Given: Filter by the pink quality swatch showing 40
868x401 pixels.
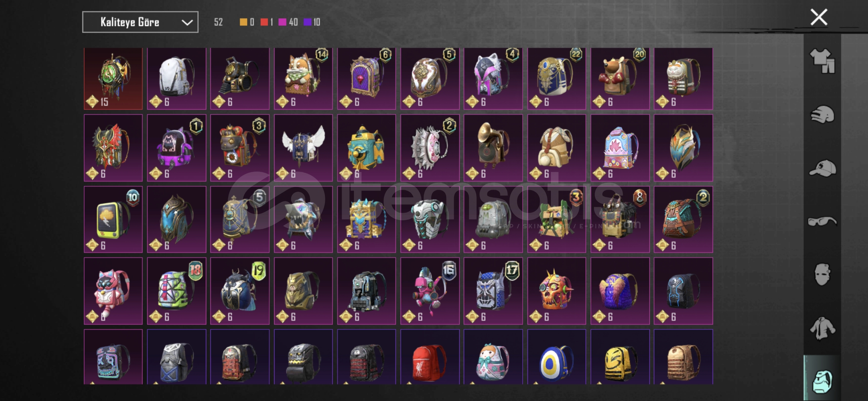Looking at the screenshot, I should (288, 22).
